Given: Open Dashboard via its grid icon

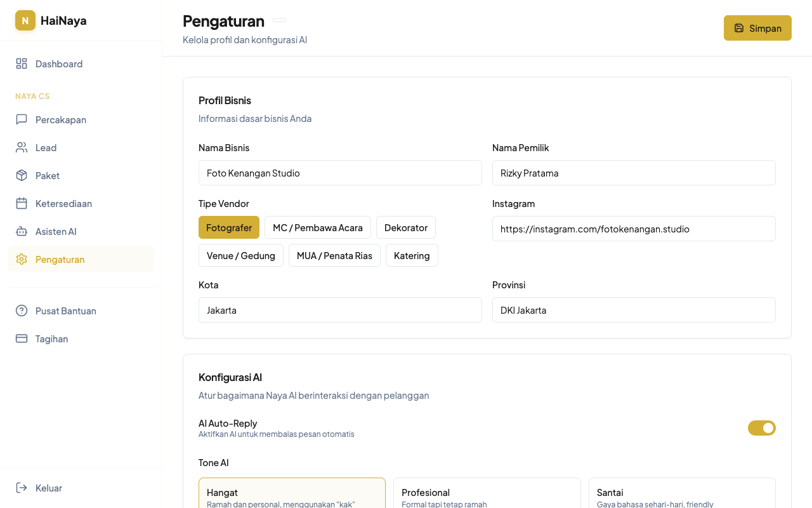Looking at the screenshot, I should 22,63.
